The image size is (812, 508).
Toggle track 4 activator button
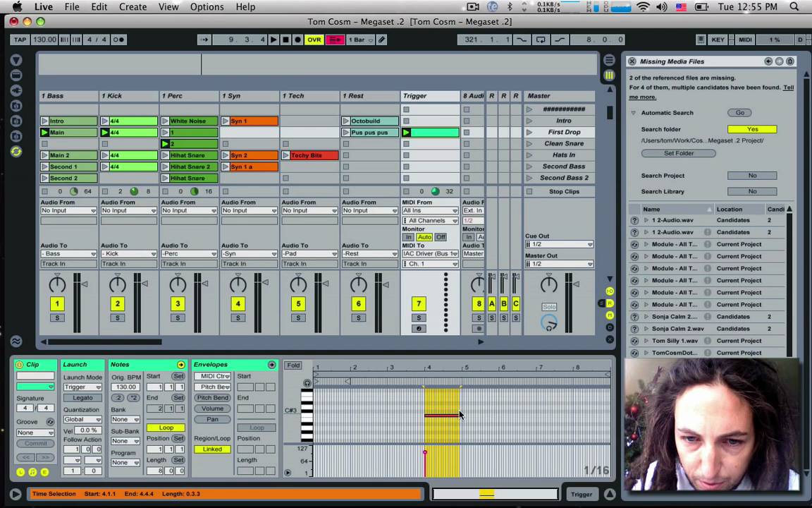point(238,304)
